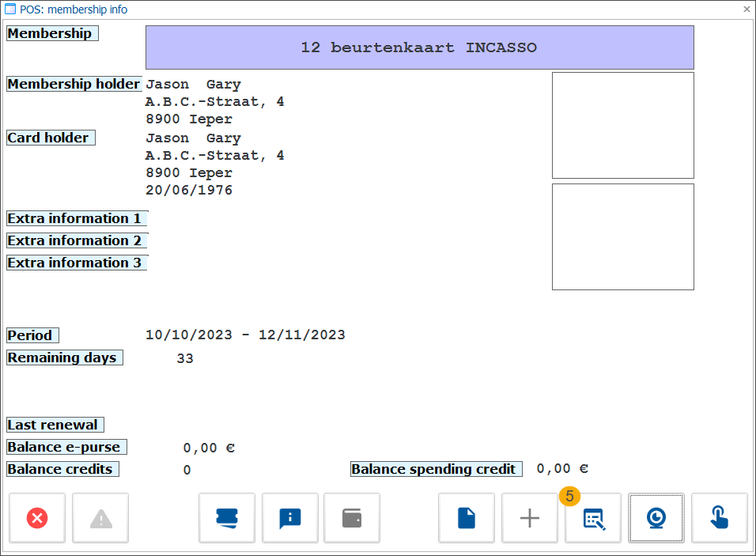Click the touch finger pointer button

pyautogui.click(x=720, y=518)
